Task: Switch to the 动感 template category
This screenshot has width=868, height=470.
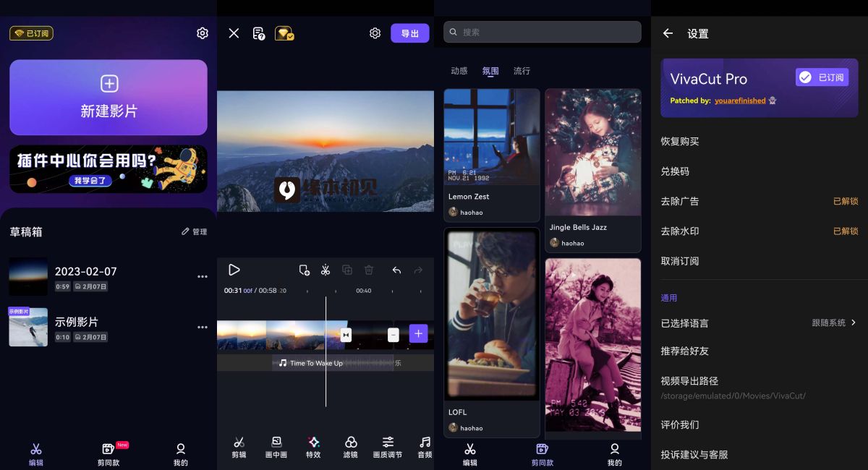Action: click(459, 71)
